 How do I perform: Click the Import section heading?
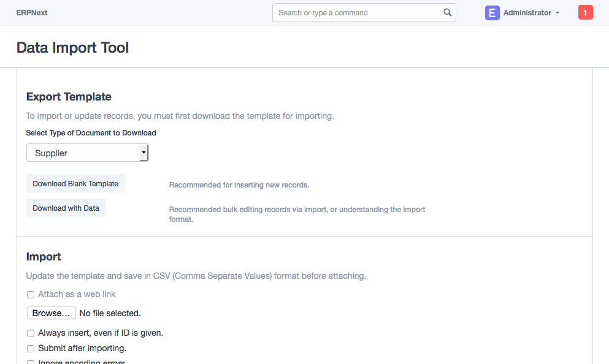tap(44, 257)
